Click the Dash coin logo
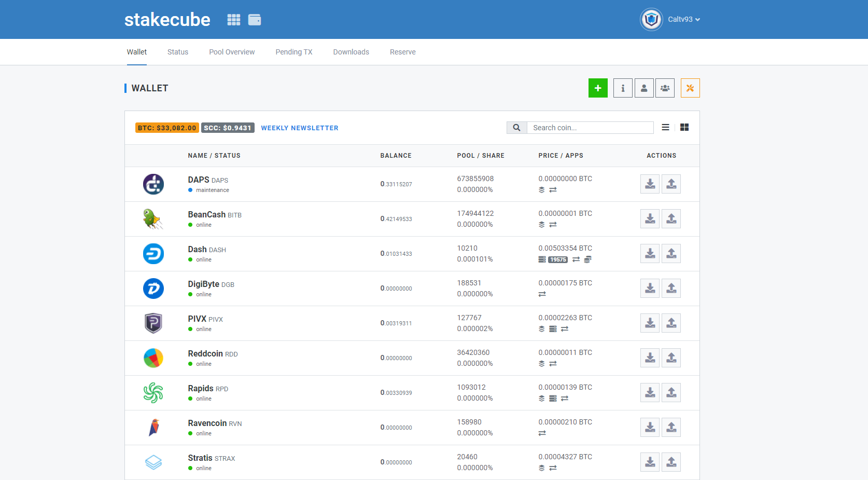The image size is (868, 480). pos(153,254)
